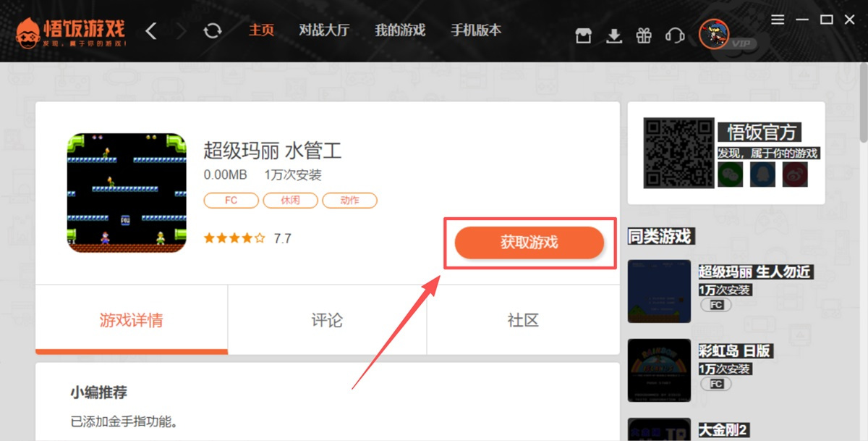Viewport: 868px width, 441px height.
Task: Click the 彩虹岛 日版 game thumbnail
Action: [659, 370]
